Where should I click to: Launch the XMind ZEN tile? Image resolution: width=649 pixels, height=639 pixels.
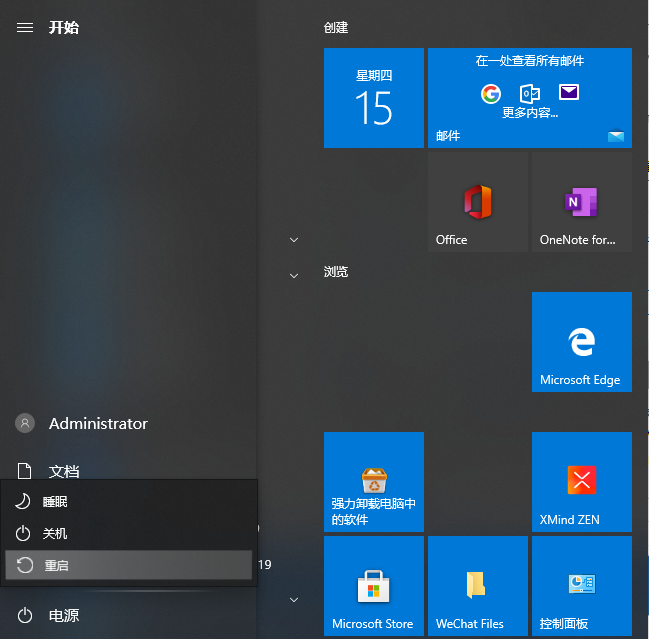[x=581, y=482]
